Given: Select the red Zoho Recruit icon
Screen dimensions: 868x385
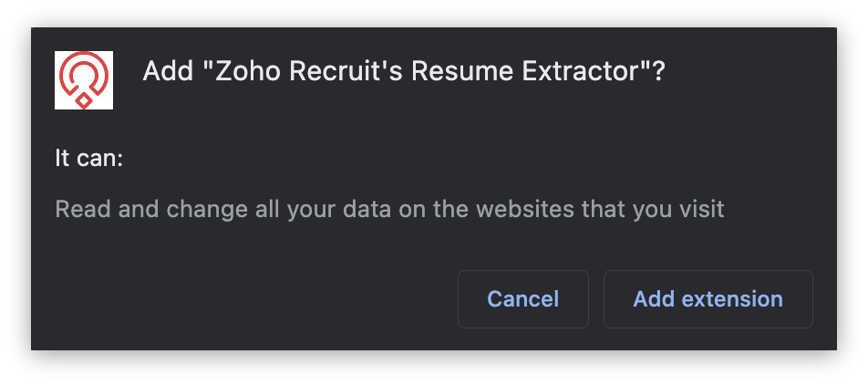Looking at the screenshot, I should 84,80.
